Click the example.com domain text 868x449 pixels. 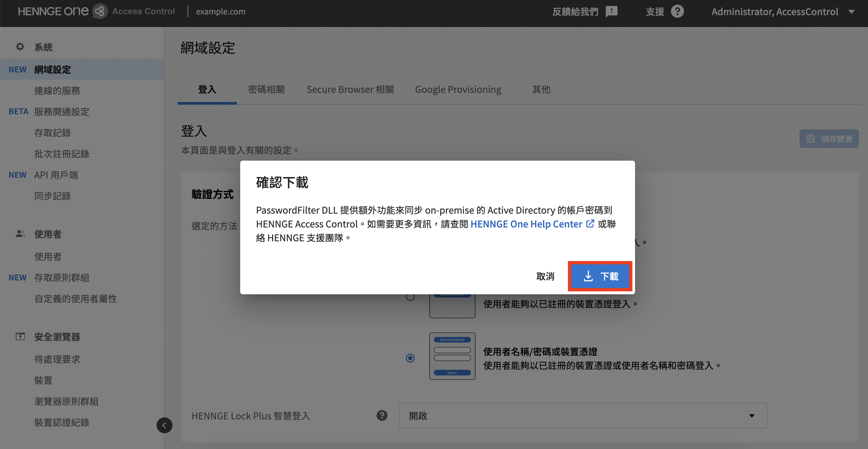coord(220,12)
